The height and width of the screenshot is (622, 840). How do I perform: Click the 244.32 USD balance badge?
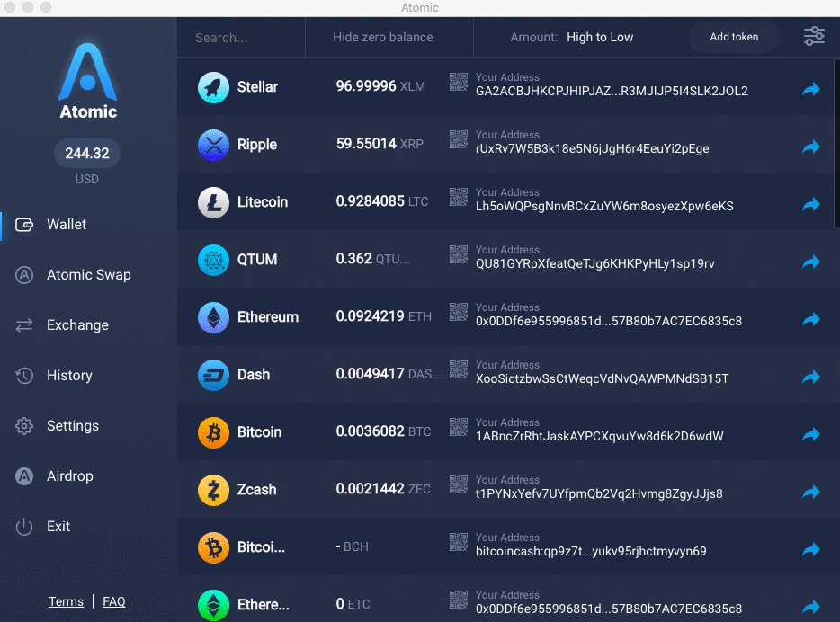pos(86,153)
